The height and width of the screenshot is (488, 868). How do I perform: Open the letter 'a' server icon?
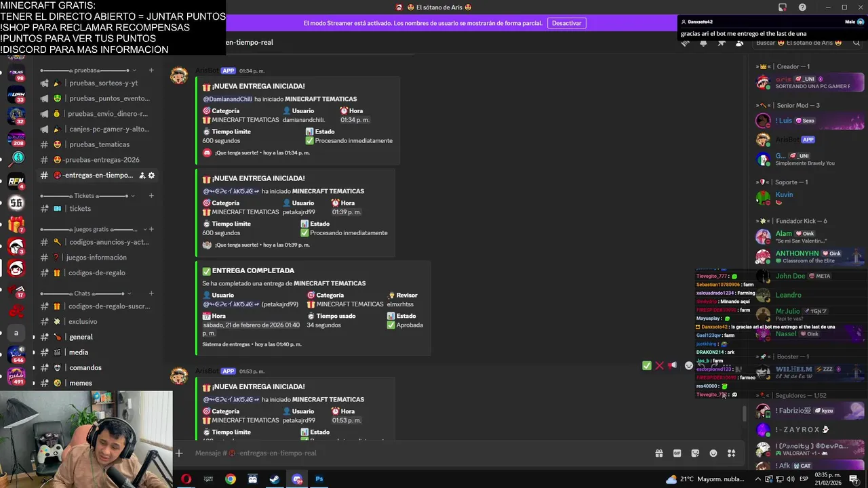click(16, 333)
